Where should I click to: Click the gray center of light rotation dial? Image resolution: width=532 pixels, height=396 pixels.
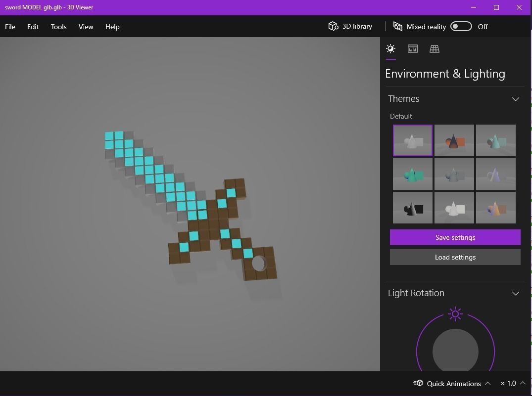tap(455, 351)
